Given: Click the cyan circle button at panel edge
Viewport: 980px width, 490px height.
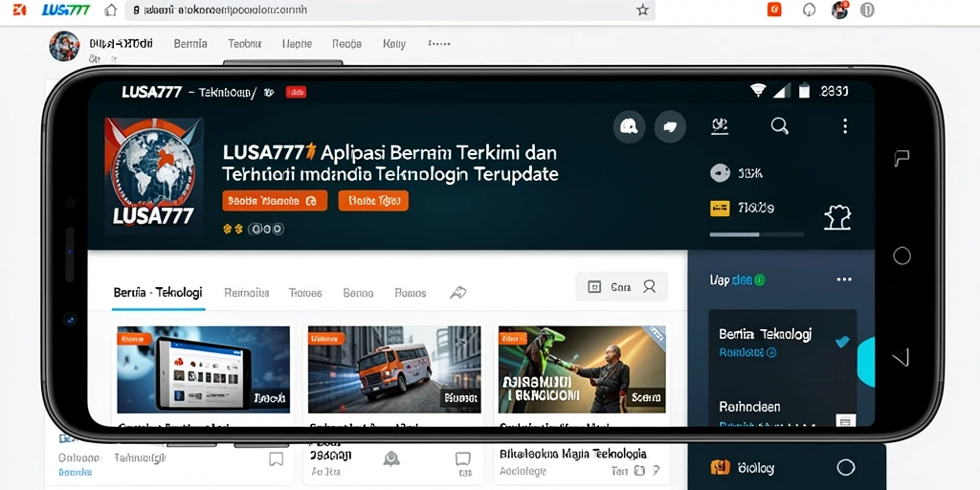Looking at the screenshot, I should (866, 363).
